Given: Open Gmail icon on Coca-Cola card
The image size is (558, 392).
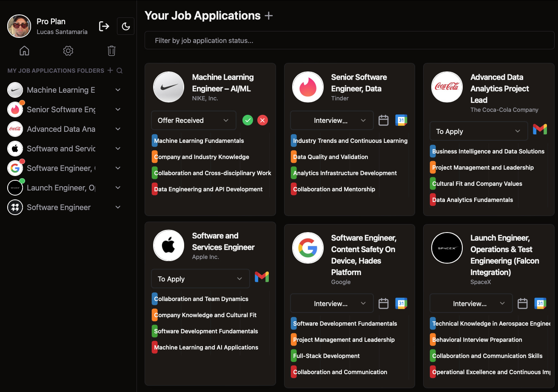Looking at the screenshot, I should [x=540, y=129].
